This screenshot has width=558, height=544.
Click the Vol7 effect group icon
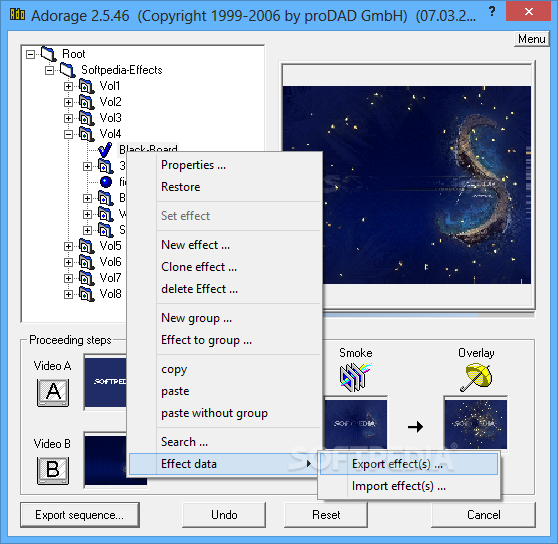click(x=86, y=278)
